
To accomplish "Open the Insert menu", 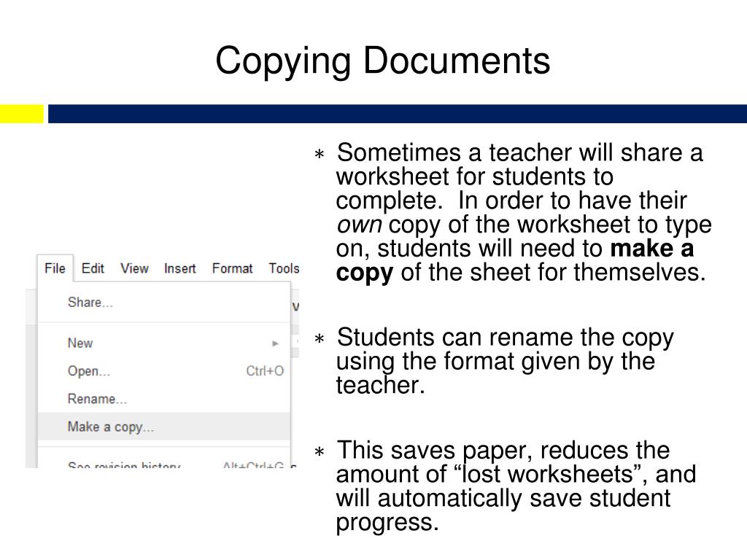I will click(179, 268).
